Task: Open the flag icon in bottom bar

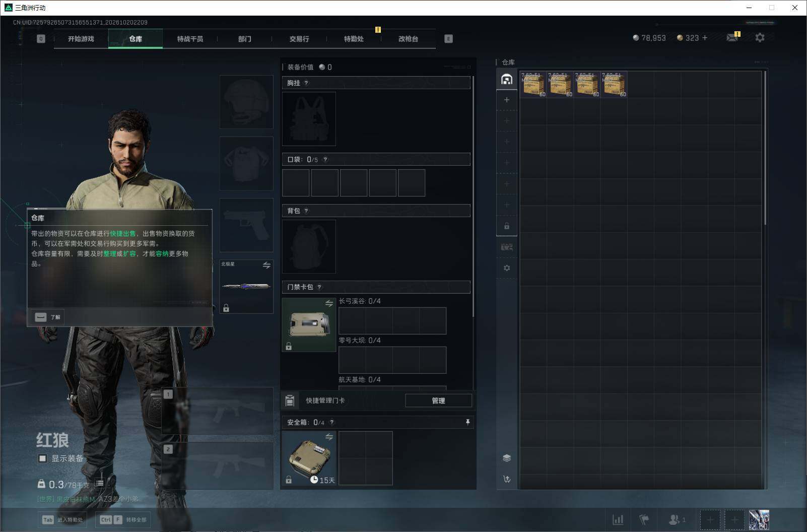Action: pos(644,519)
